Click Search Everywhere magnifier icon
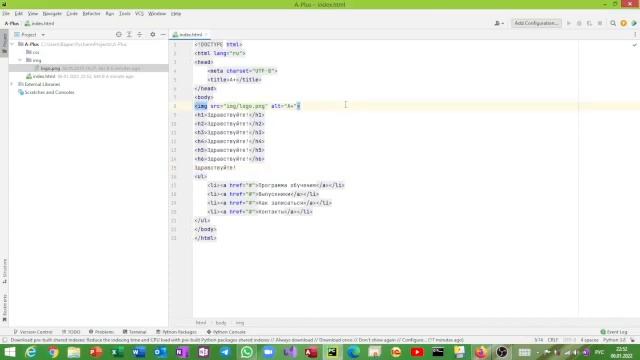 pos(613,23)
